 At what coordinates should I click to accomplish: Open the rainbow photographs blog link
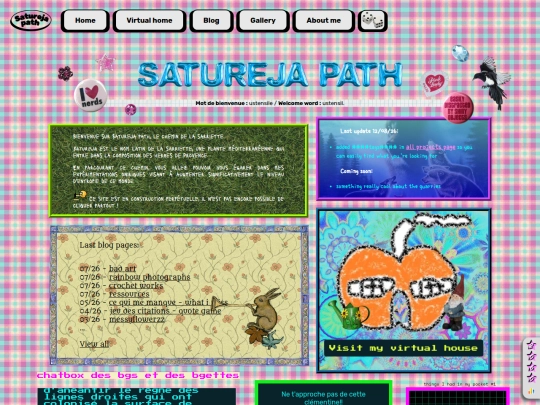coord(149,277)
